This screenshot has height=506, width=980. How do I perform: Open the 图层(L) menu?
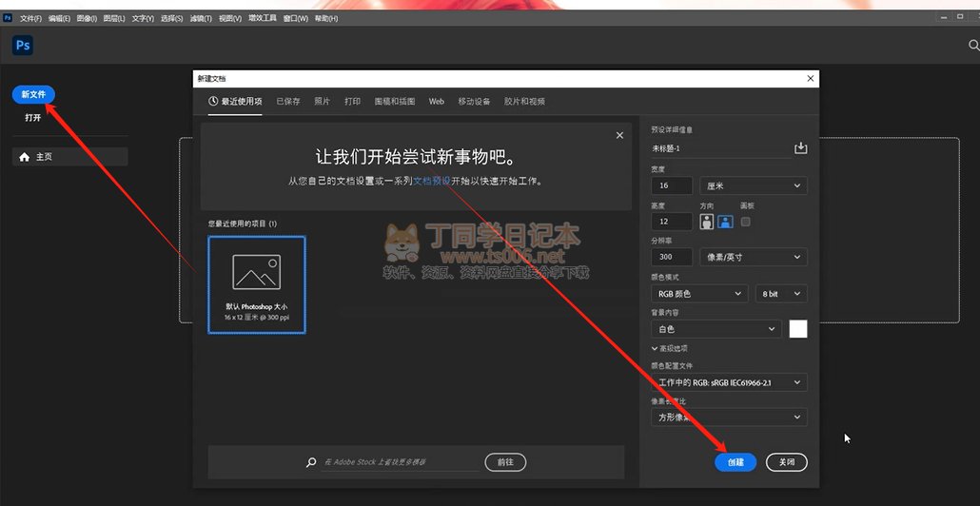(x=114, y=19)
